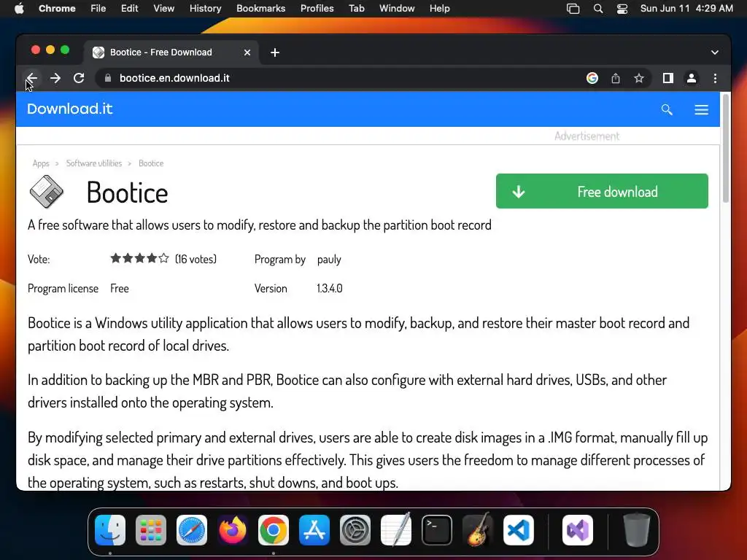Reload the Bootice page

(x=79, y=78)
